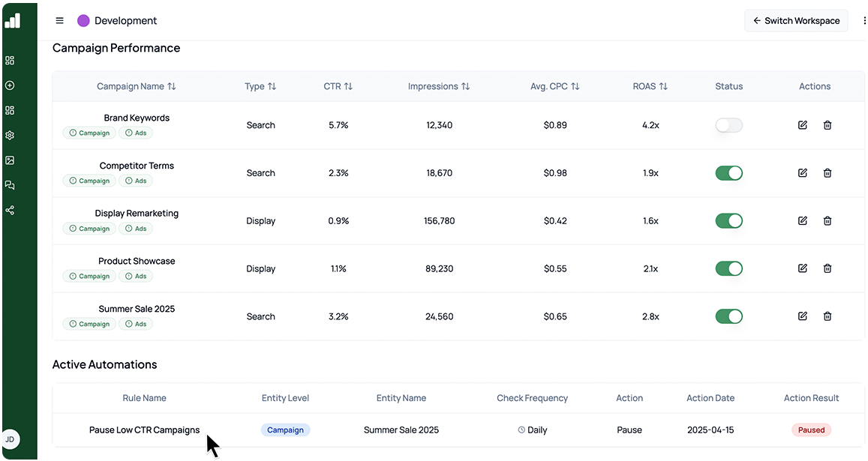Click Ads tag under Product Showcase
The width and height of the screenshot is (868, 461).
(136, 276)
